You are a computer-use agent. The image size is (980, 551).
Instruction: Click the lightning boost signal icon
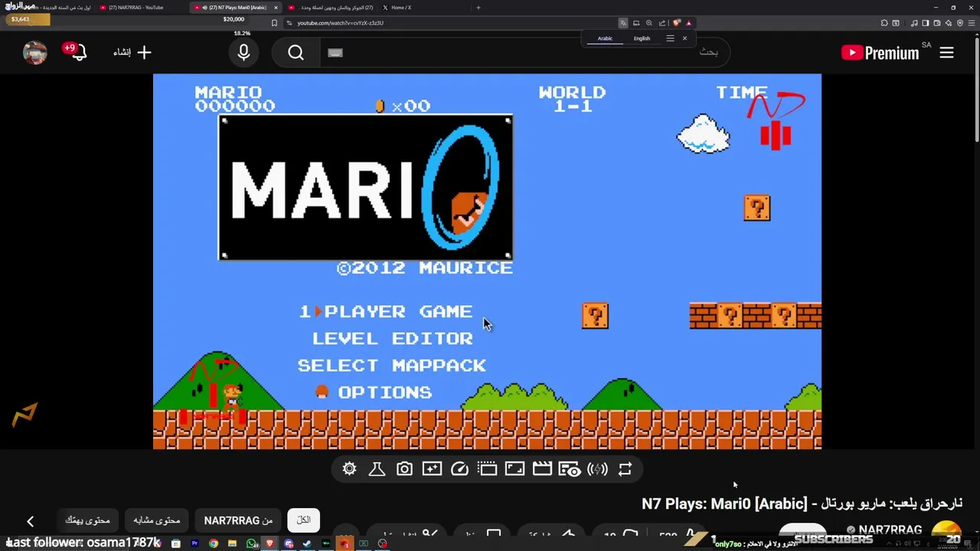click(597, 469)
